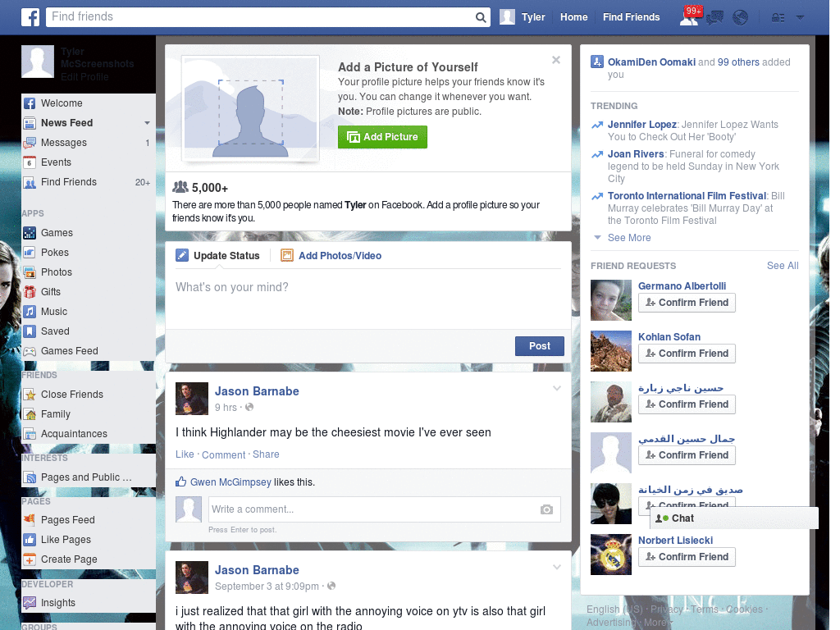Viewport: 840px width, 630px height.
Task: Open privacy shortcuts lock icon
Action: click(x=778, y=18)
